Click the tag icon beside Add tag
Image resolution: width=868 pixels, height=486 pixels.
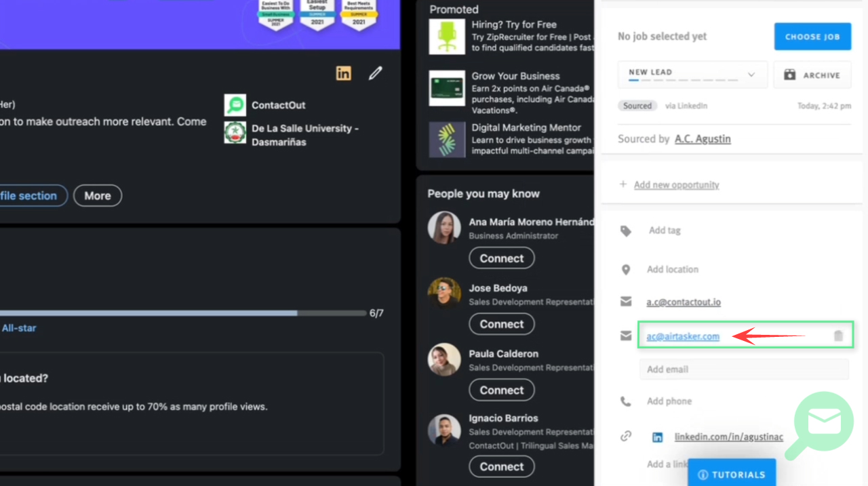point(626,231)
